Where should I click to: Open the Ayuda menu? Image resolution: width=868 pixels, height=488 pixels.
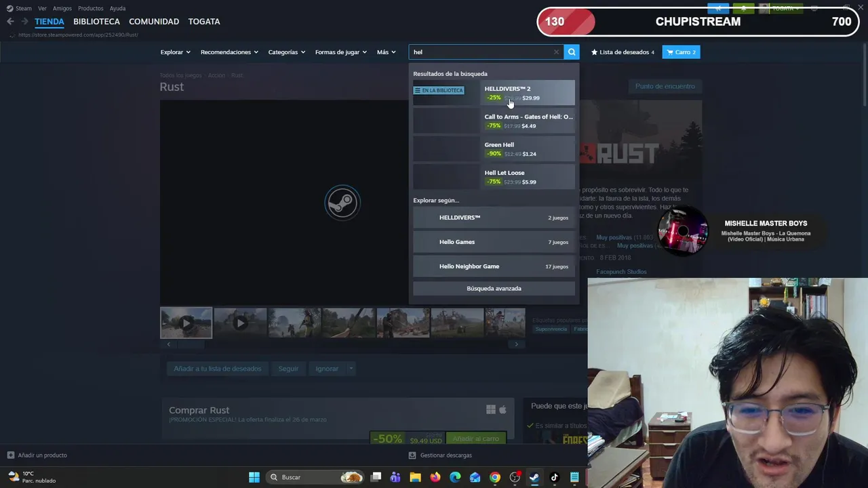tap(117, 8)
